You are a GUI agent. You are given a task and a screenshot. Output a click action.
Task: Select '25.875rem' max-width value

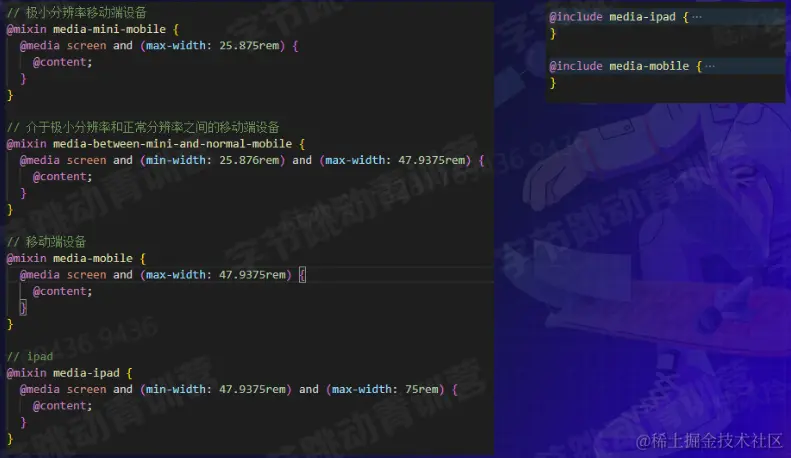coord(249,46)
